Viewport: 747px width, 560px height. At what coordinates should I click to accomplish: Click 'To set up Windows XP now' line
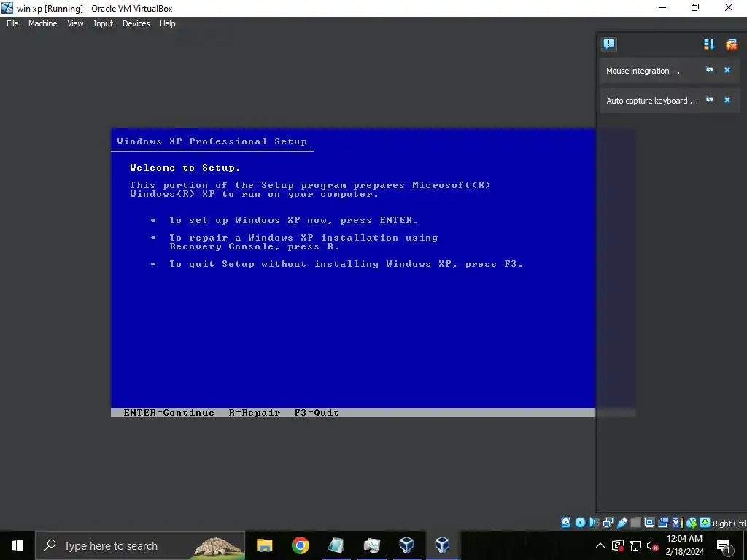[293, 220]
